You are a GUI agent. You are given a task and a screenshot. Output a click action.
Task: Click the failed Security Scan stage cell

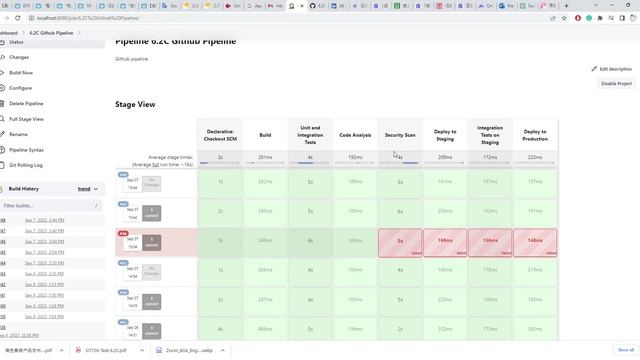(400, 243)
